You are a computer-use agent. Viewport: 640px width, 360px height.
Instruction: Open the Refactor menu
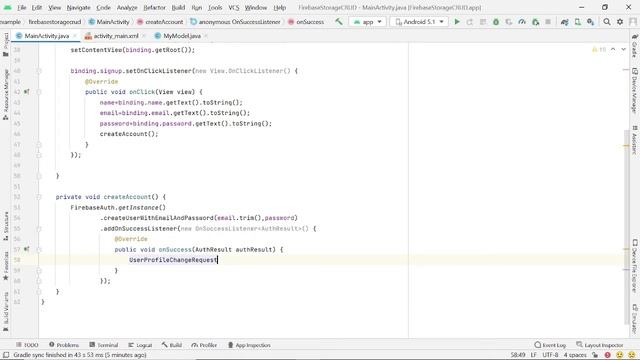[154, 7]
